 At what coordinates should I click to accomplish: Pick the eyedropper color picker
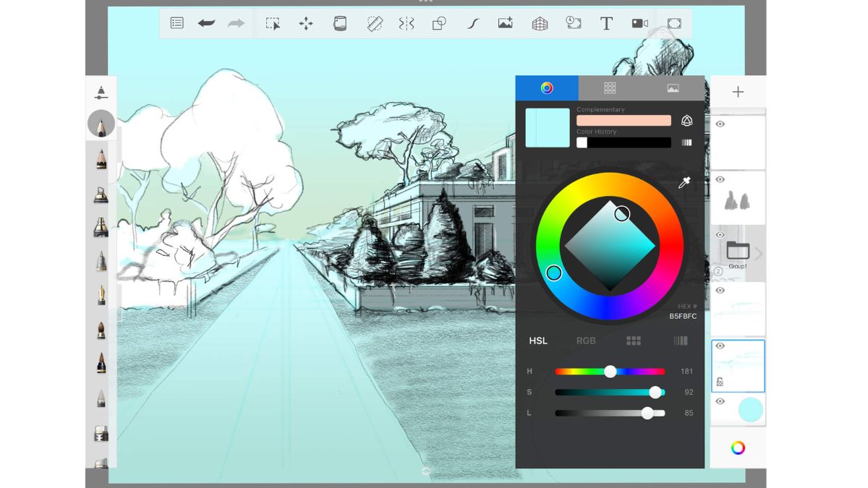[x=684, y=183]
